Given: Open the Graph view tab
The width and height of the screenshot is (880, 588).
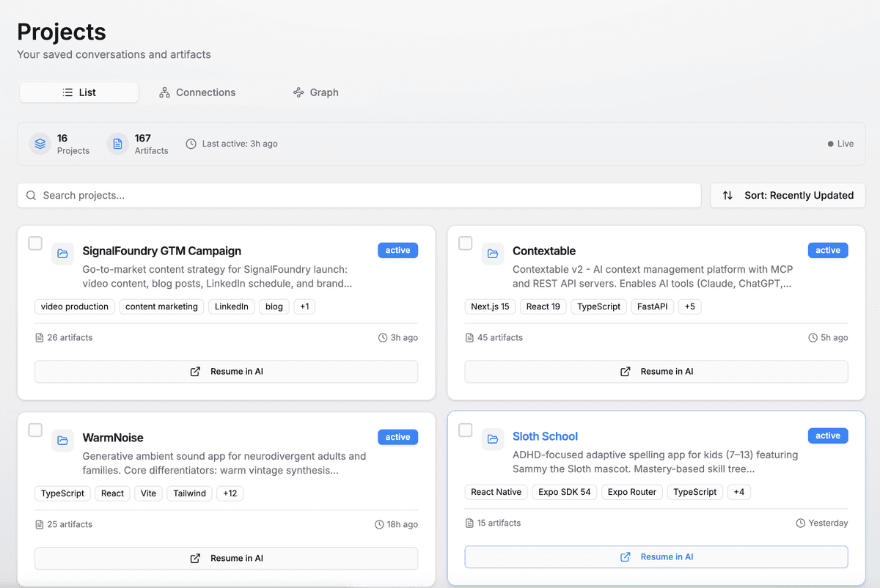Looking at the screenshot, I should point(315,92).
